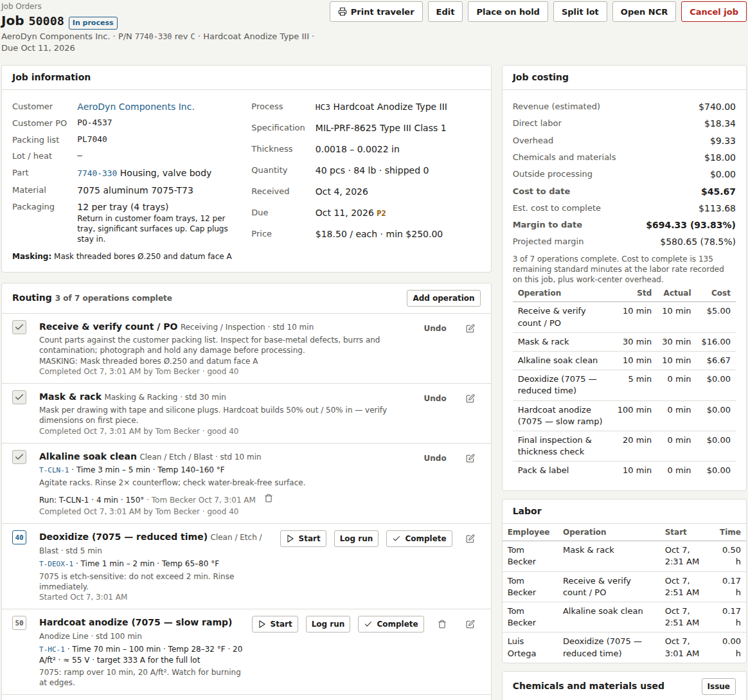Screen dimensions: 748x700
Task: Edit Hardcoat anodize operation pencil icon
Action: click(470, 624)
